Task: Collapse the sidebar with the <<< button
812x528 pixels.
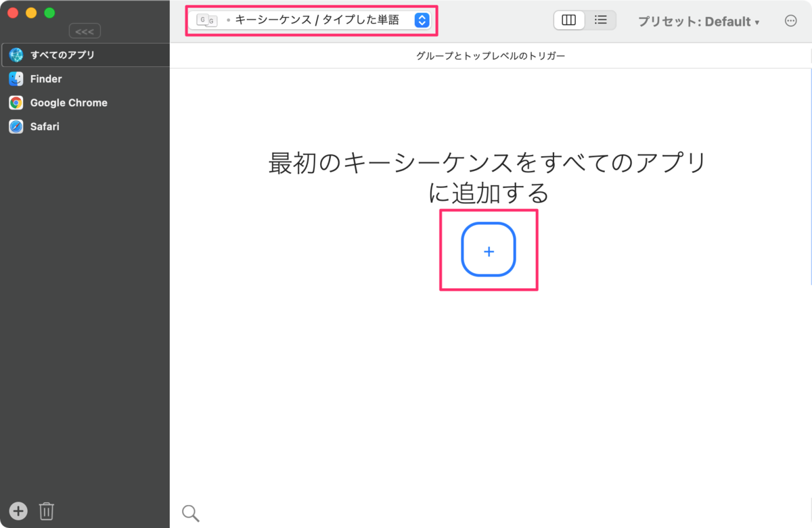Action: (x=84, y=30)
